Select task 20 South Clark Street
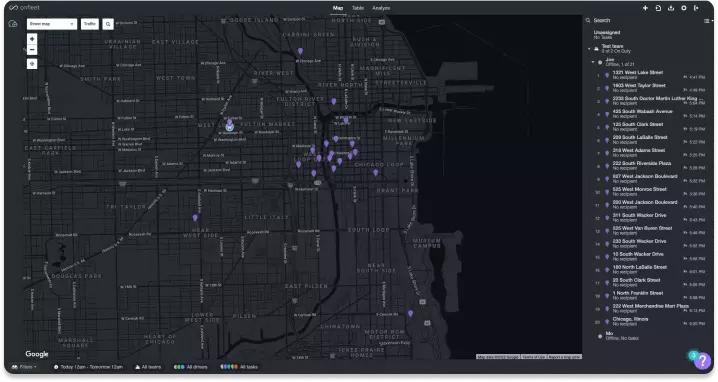Viewport: 718px width, 382px height. tap(650, 282)
